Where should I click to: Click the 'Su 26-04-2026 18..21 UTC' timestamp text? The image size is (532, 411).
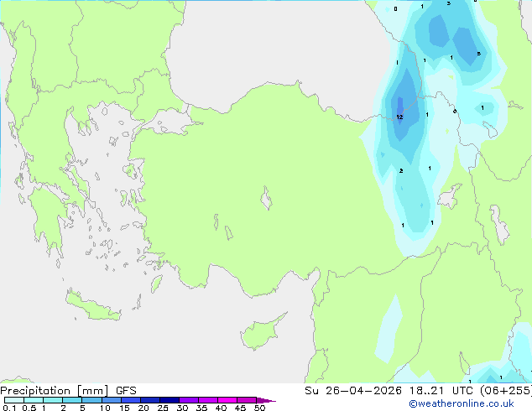(390, 391)
